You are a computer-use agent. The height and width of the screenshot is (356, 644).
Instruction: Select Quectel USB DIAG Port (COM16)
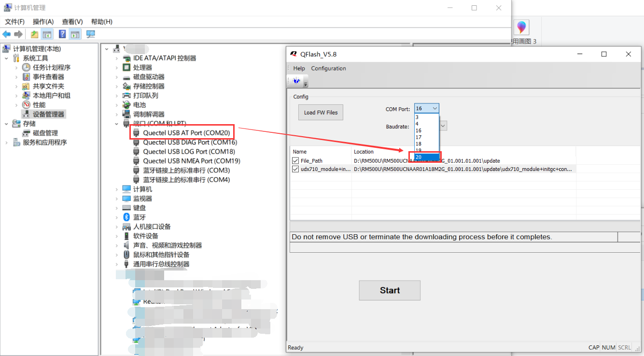pos(190,142)
